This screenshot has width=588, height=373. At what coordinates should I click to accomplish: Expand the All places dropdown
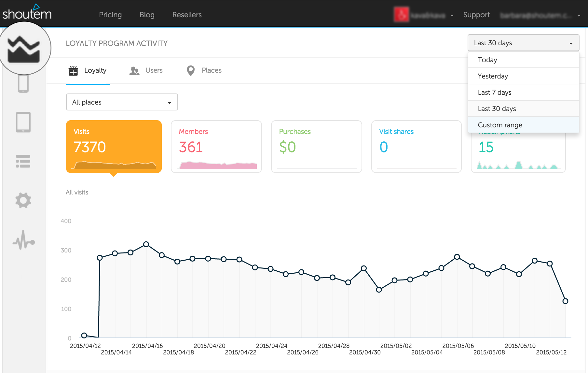(122, 102)
